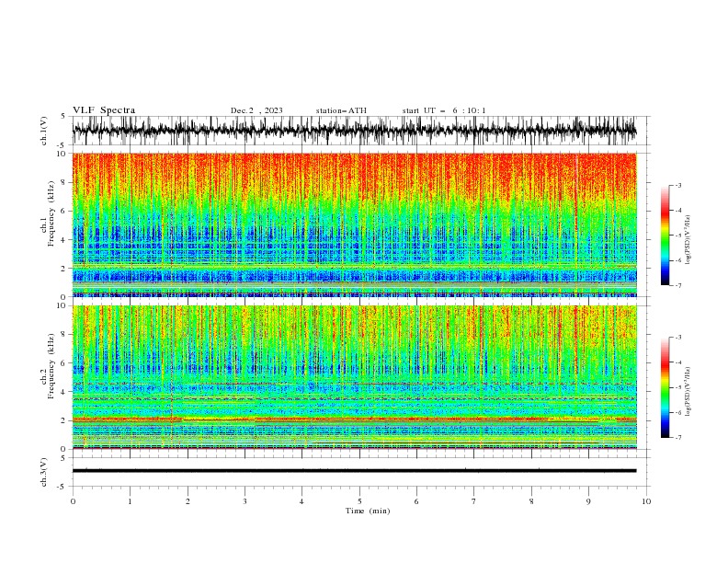Click time axis tick label "0"
The height and width of the screenshot is (563, 728).
pyautogui.click(x=73, y=501)
